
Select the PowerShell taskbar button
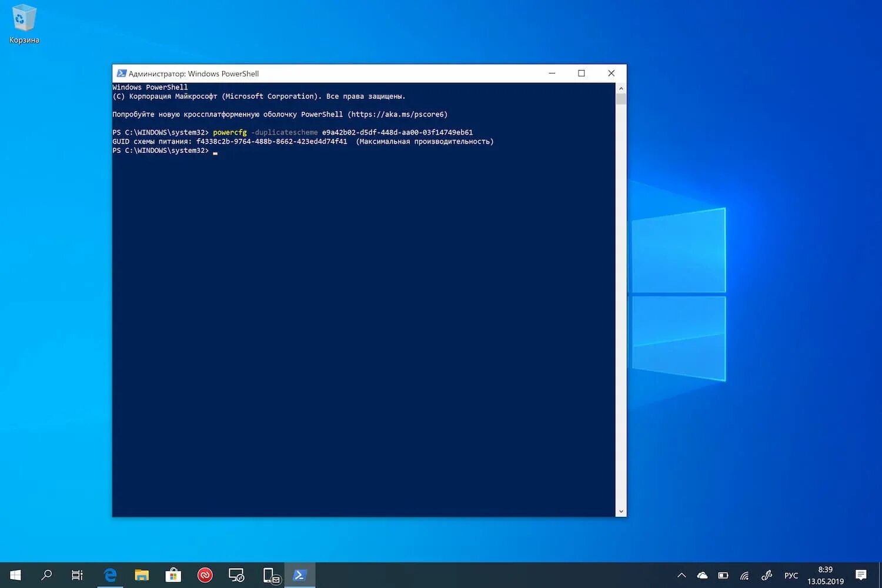click(300, 575)
